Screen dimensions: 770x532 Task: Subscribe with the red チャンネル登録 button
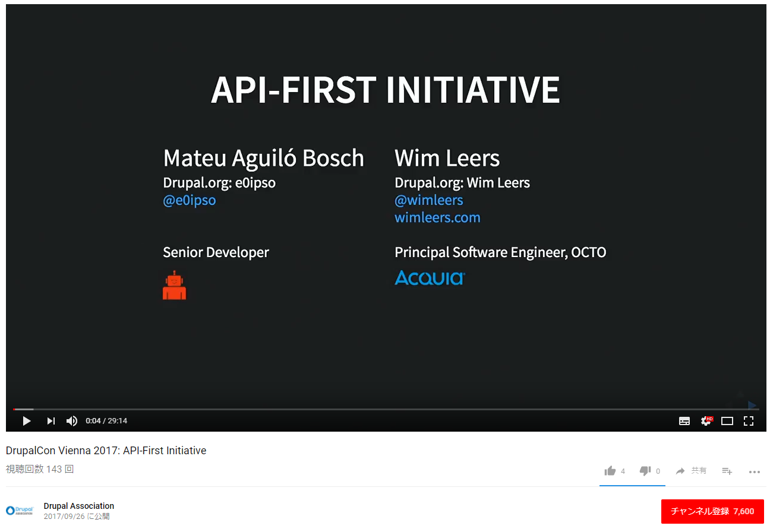(712, 511)
